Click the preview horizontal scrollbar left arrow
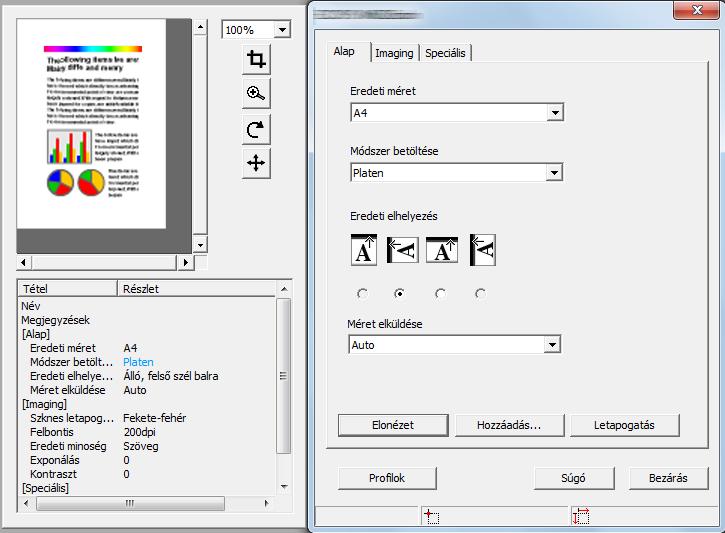Screen dimensions: 725x533 [24, 263]
